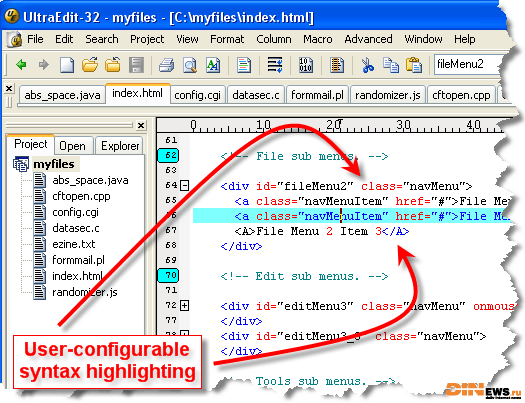Open the View menu
Screen dimensions: 525x403
[187, 39]
